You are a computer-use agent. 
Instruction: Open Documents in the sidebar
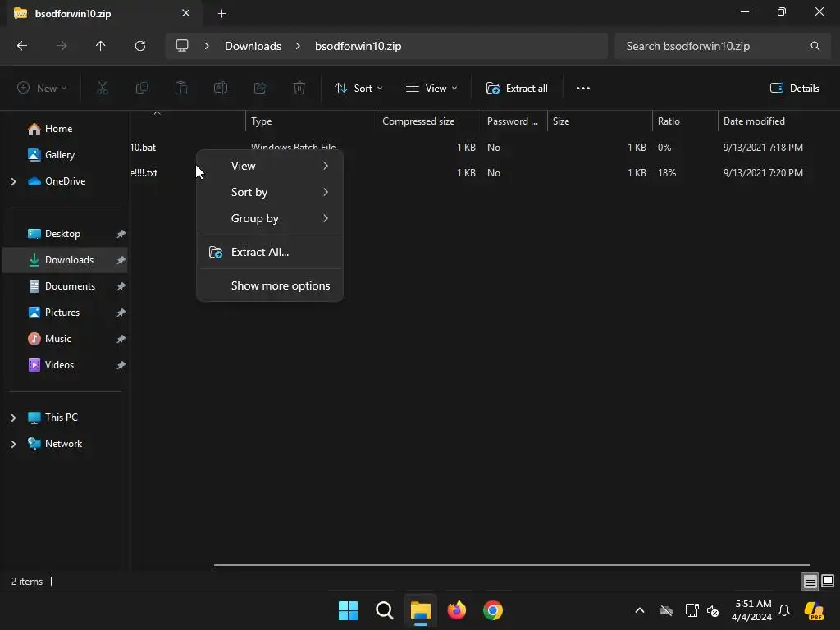tap(70, 286)
